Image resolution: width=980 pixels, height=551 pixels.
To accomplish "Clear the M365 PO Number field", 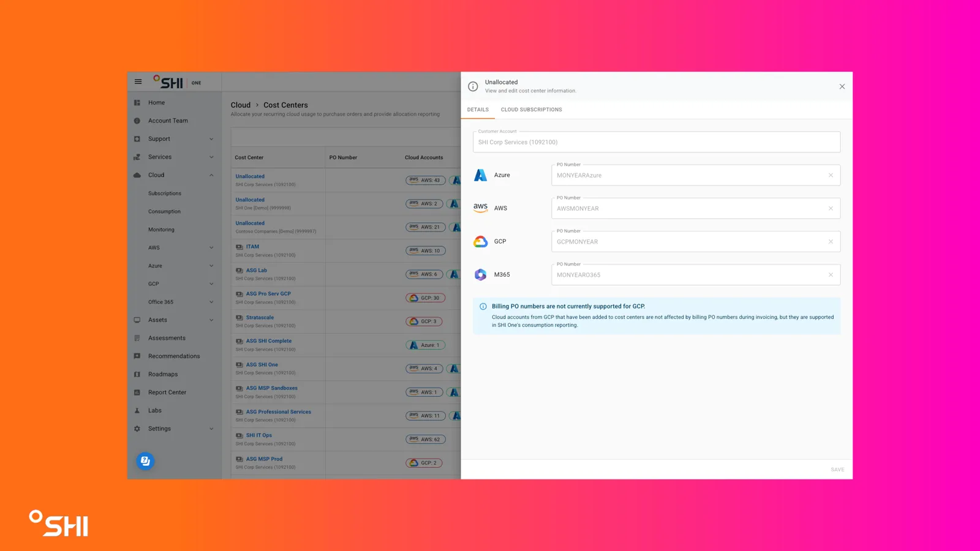I will pyautogui.click(x=831, y=275).
